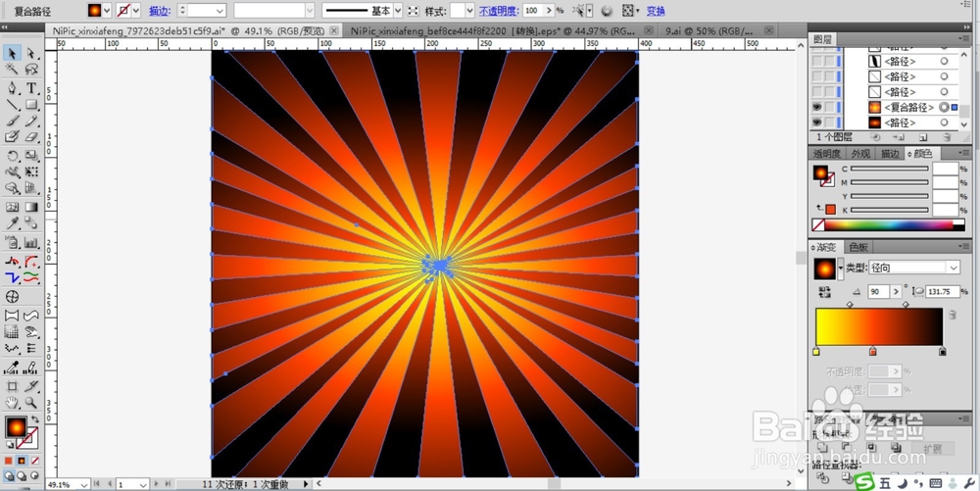Pick the Gradient tool in toolbox
980x491 pixels.
click(x=31, y=207)
